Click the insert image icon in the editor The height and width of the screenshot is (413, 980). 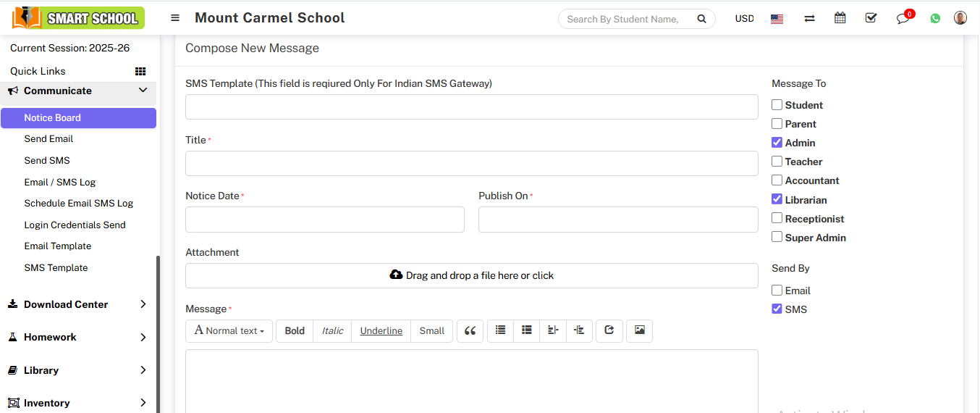(x=639, y=330)
